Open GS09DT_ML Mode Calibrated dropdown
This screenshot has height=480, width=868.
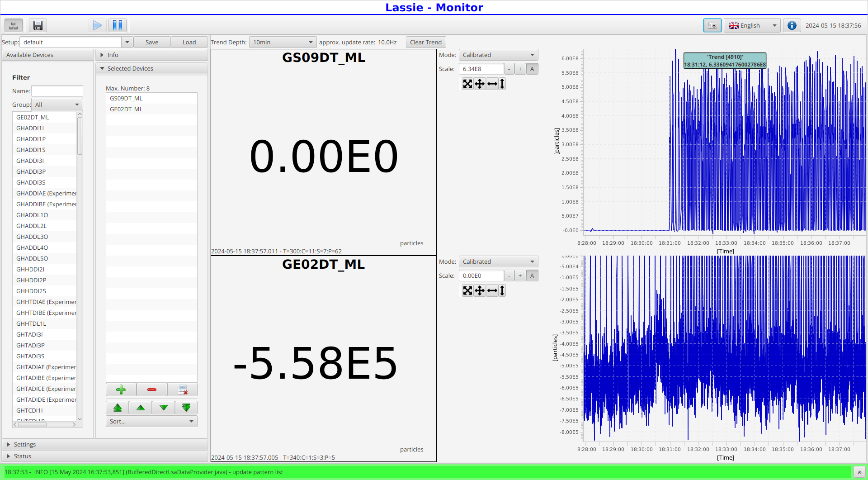(x=498, y=55)
